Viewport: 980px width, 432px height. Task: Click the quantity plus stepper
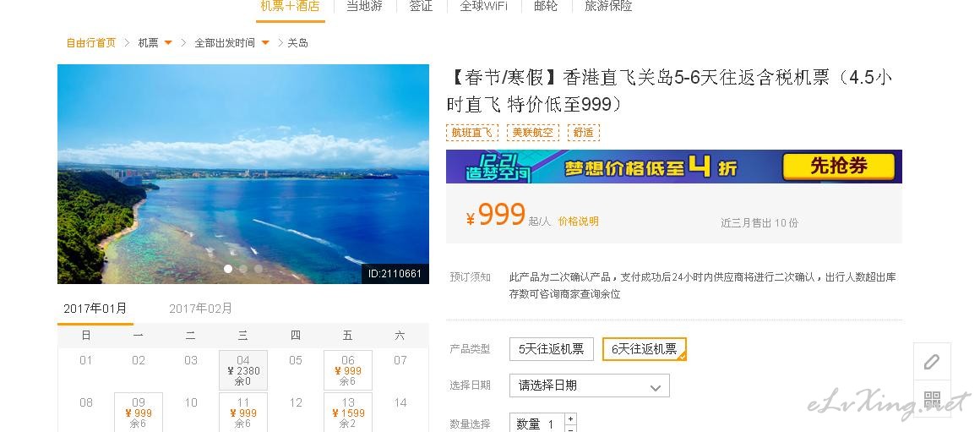570,418
